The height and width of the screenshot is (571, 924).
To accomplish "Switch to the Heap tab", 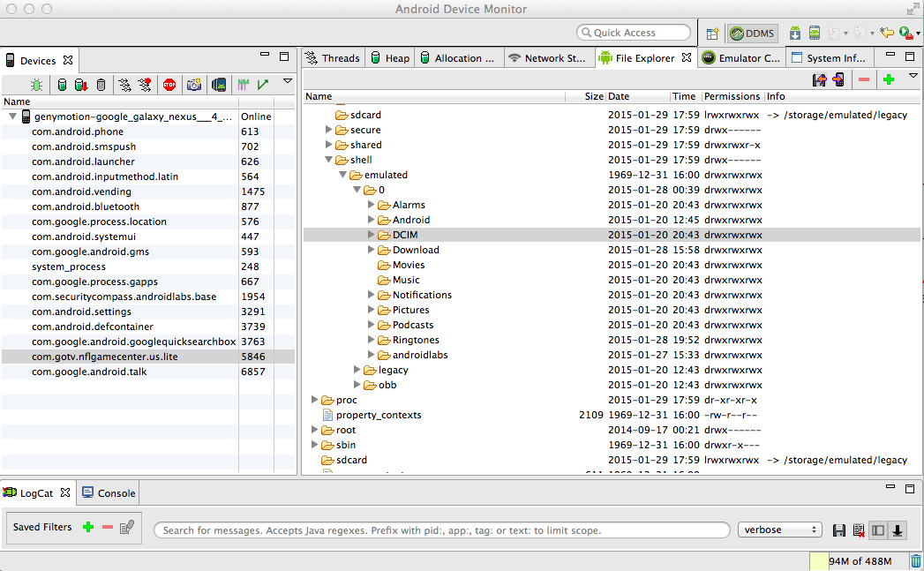I will pyautogui.click(x=389, y=58).
